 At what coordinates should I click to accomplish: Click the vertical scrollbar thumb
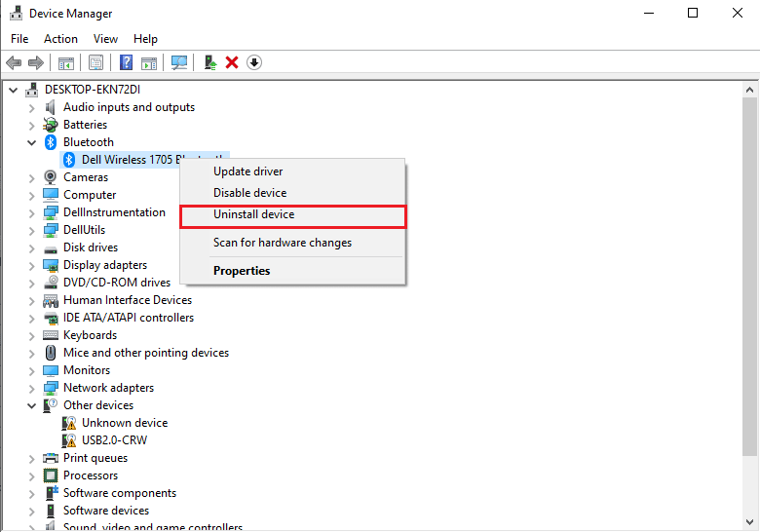point(749,276)
